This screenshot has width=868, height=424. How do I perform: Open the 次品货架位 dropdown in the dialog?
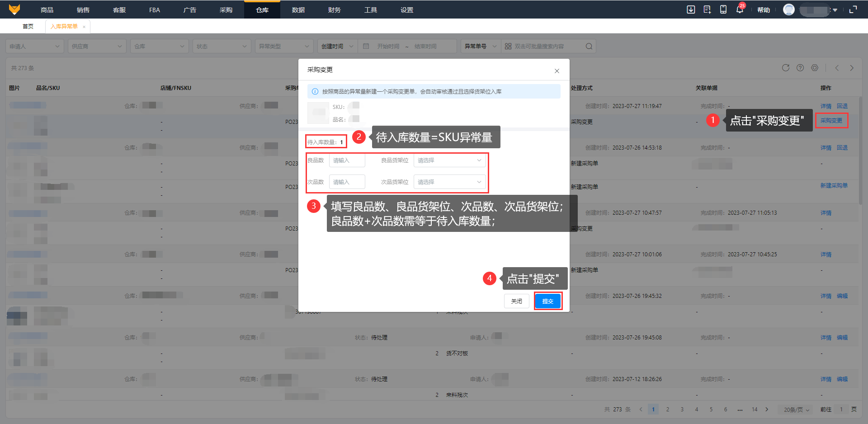(x=450, y=182)
